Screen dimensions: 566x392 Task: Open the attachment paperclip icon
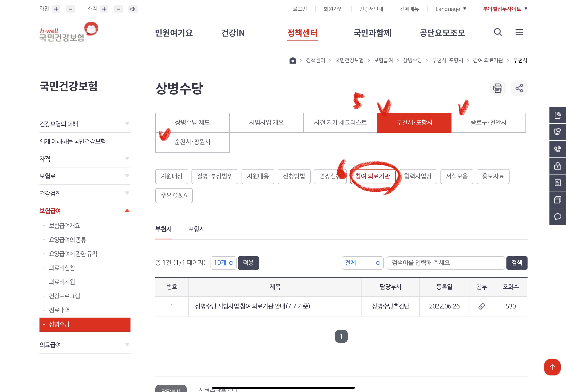tap(481, 306)
